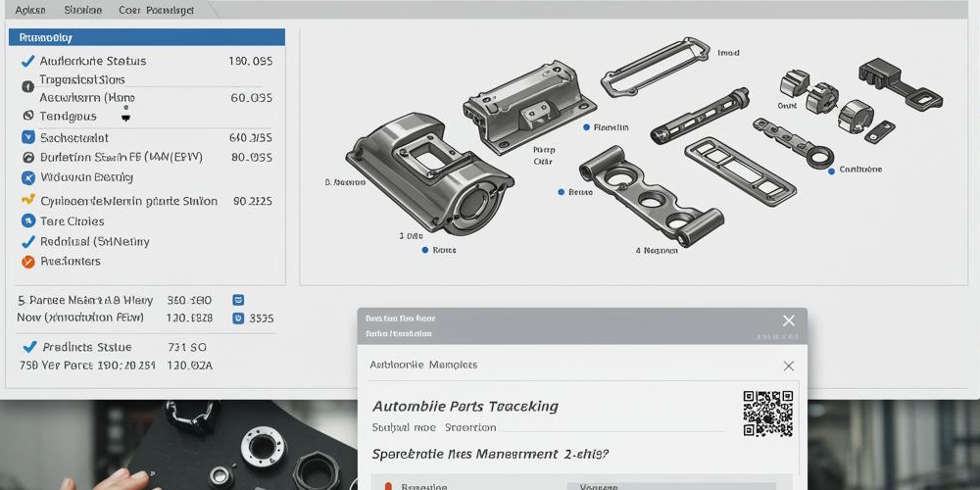
Task: Switch to the third tab in the top bar
Action: click(155, 10)
